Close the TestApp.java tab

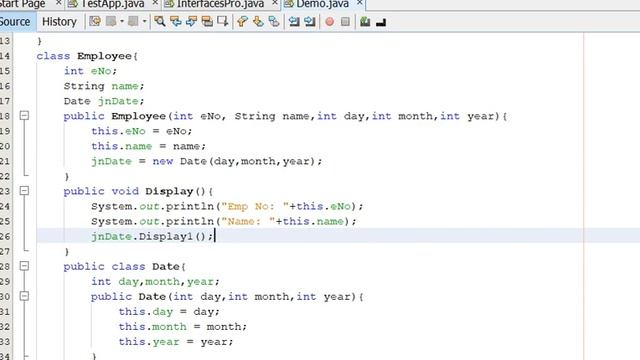[155, 3]
